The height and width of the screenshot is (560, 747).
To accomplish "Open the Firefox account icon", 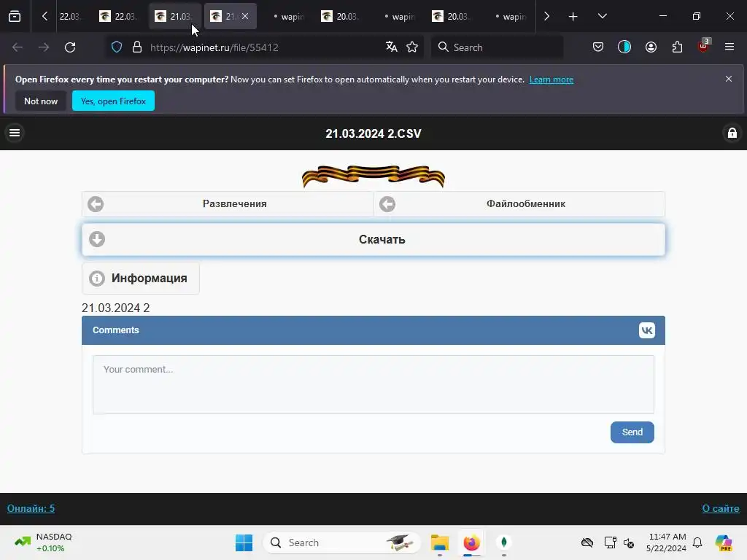I will (651, 47).
